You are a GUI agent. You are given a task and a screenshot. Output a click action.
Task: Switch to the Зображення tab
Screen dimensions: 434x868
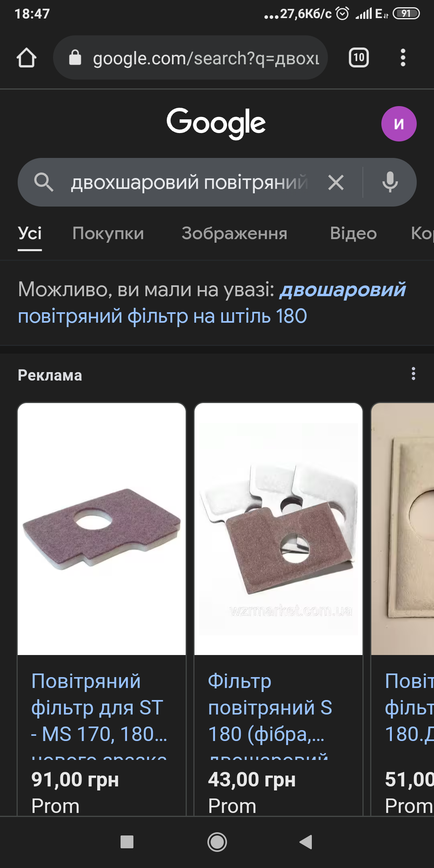click(x=234, y=233)
